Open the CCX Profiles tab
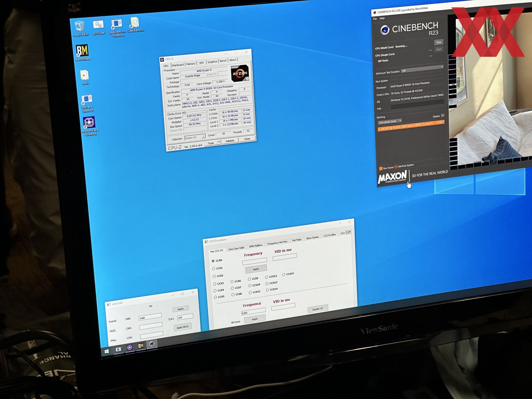The height and width of the screenshot is (399, 532). point(329,236)
